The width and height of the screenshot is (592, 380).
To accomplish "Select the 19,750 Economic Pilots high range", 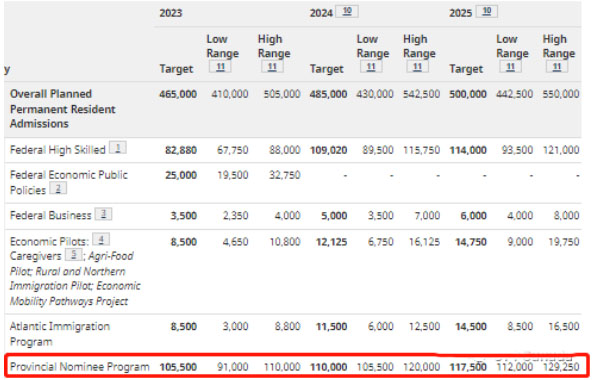I will pyautogui.click(x=564, y=242).
